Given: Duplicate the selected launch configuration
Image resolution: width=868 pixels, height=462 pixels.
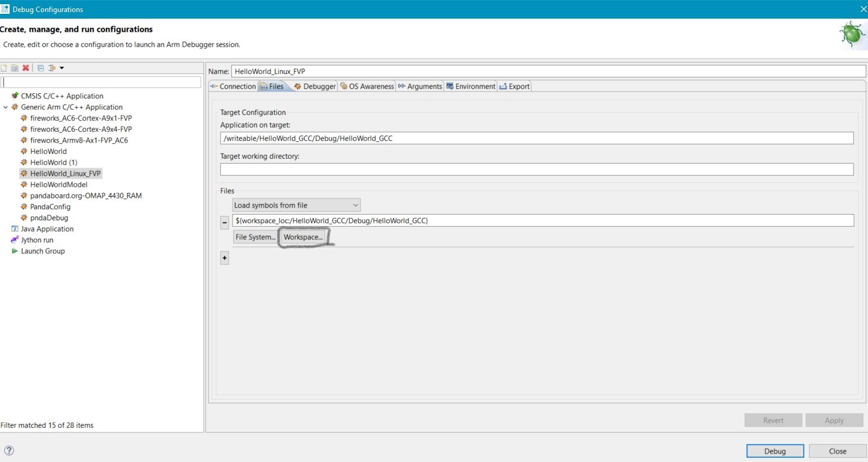Looking at the screenshot, I should click(15, 67).
